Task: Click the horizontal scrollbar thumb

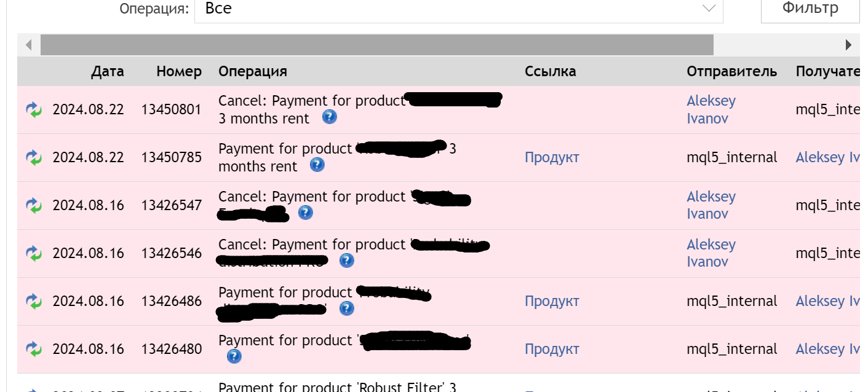Action: pos(376,45)
